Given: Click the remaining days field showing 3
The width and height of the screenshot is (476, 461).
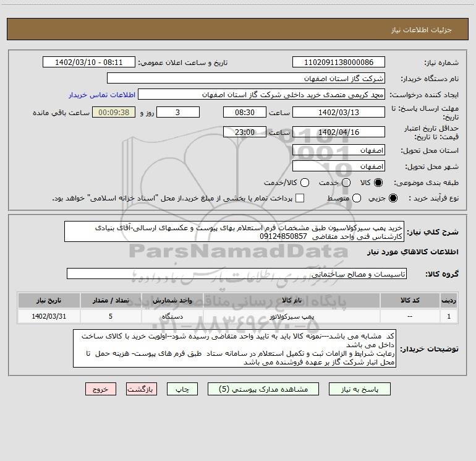Looking at the screenshot, I should point(178,113).
